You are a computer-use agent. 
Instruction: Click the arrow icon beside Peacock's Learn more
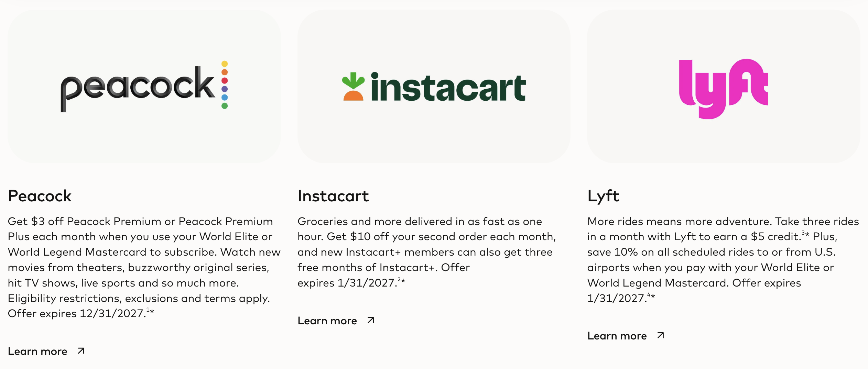tap(81, 350)
